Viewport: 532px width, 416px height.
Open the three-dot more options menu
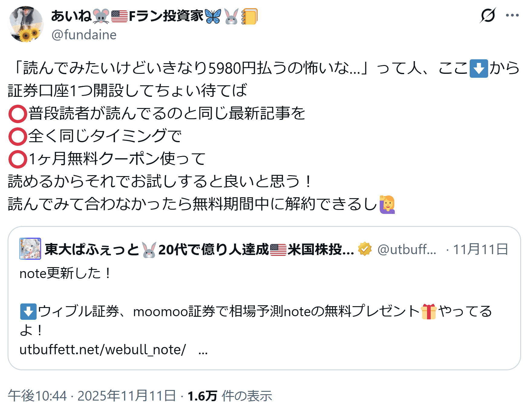(512, 15)
